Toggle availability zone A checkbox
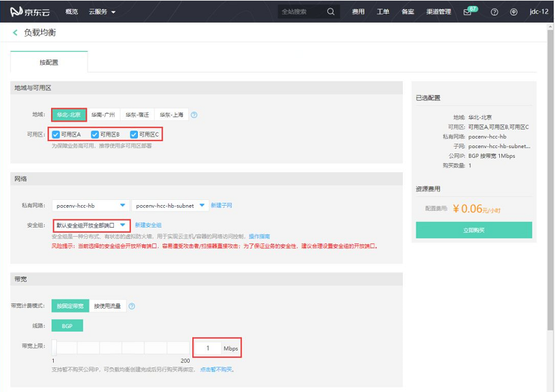The image size is (555, 392). (56, 135)
